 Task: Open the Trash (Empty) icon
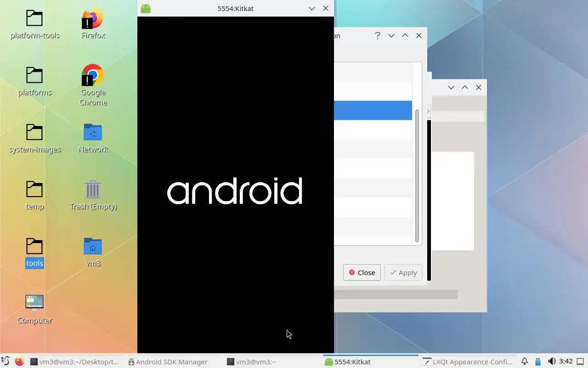93,190
